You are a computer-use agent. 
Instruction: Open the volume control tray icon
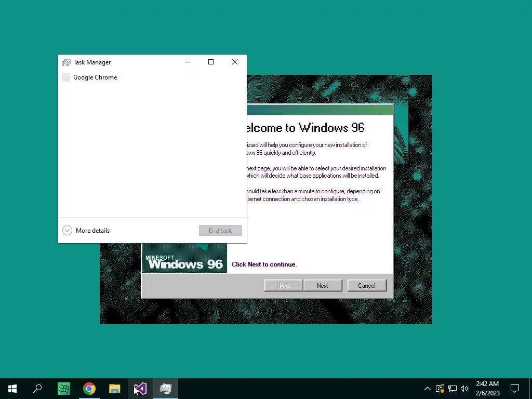464,389
